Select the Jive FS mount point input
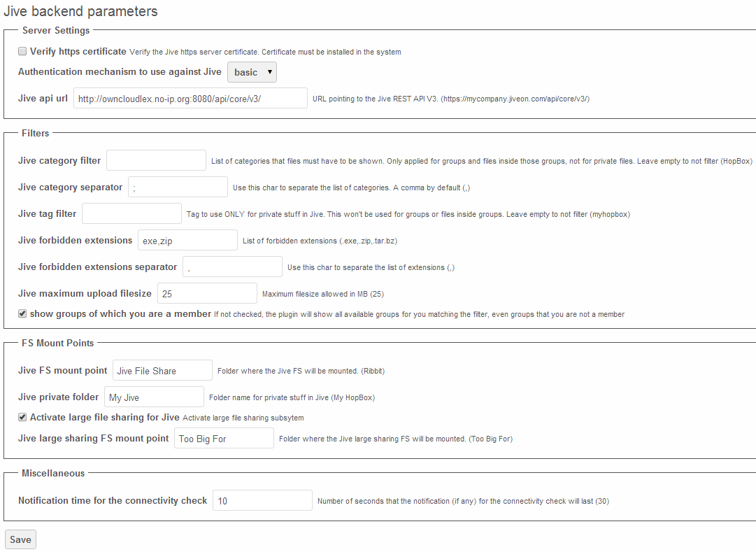Viewport: 756px width, 552px height. click(x=162, y=369)
